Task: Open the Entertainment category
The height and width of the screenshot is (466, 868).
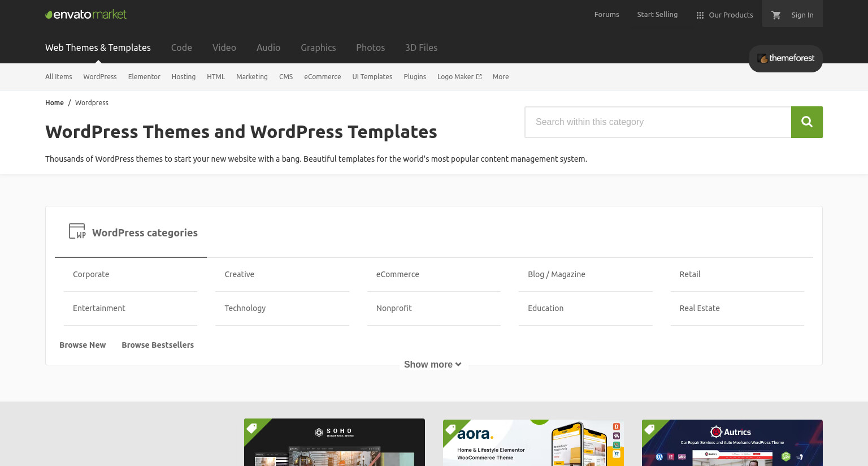Action: (99, 308)
